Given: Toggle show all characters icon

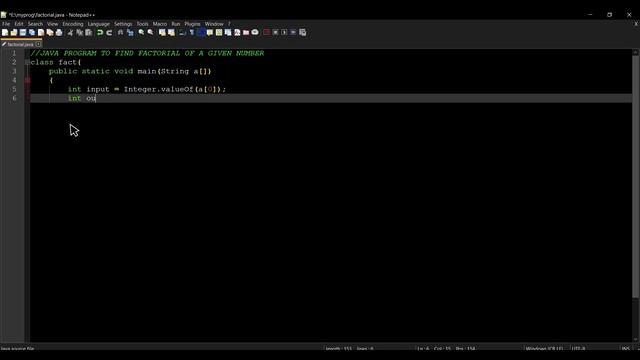Looking at the screenshot, I should [192, 32].
